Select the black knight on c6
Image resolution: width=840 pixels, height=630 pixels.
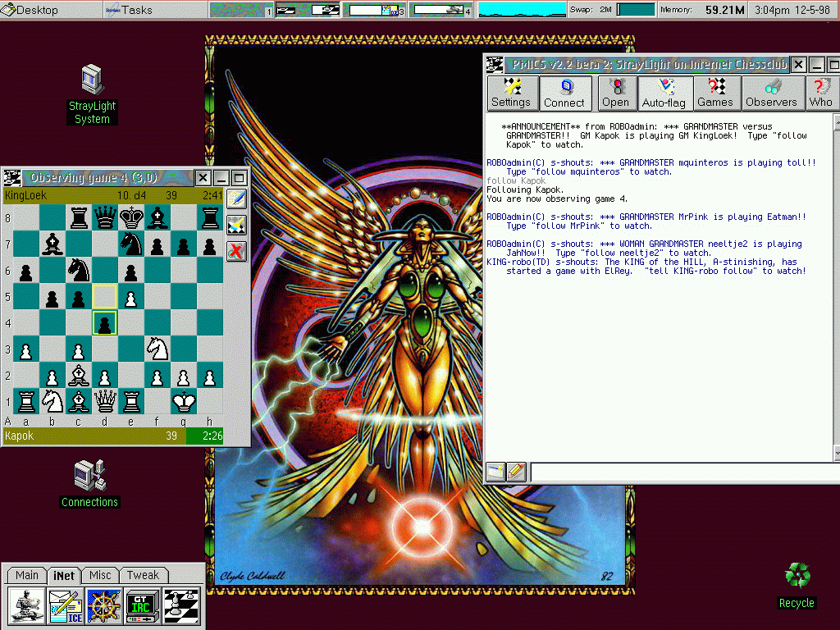click(78, 271)
